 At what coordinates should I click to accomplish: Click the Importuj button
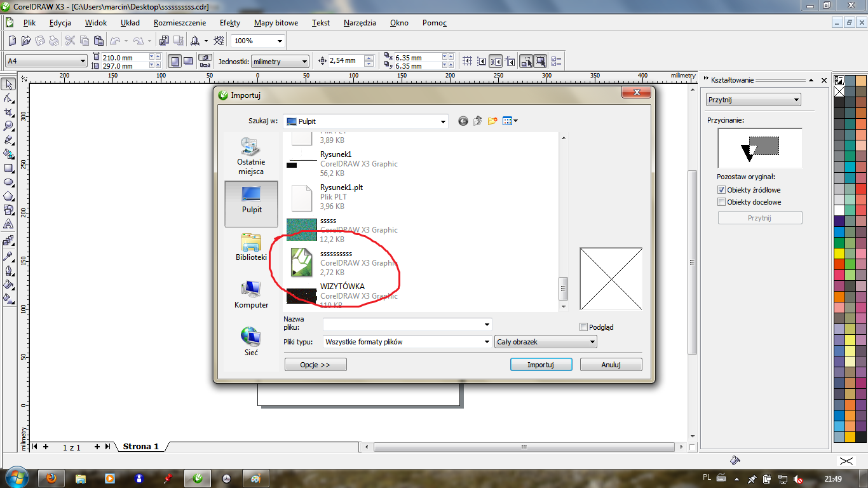pos(541,365)
